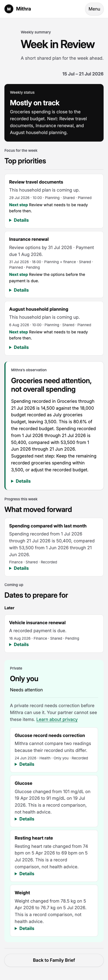
Task: Expand Details under Resting heart rate
Action: [x=24, y=874]
